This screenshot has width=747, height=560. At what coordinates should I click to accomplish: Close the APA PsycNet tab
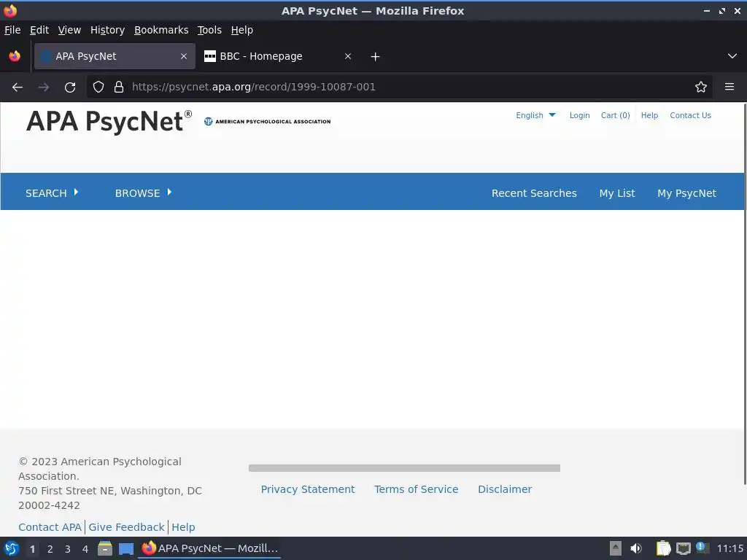click(x=183, y=56)
